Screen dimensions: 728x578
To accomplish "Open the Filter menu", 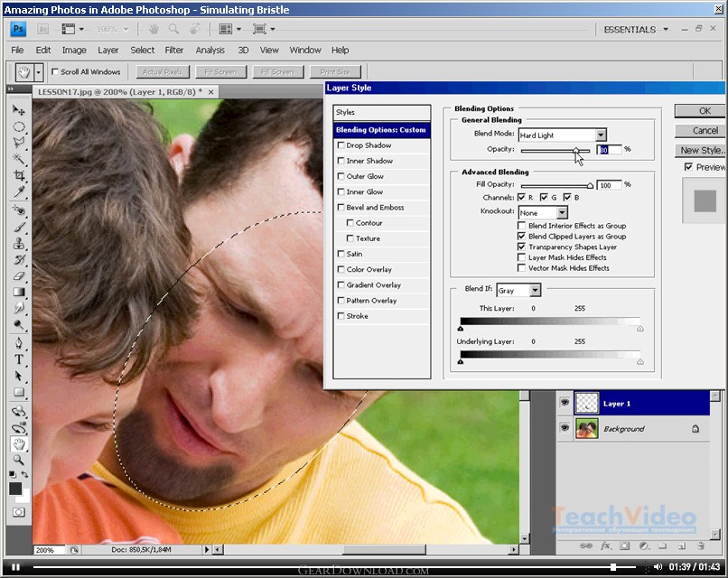I will tap(174, 51).
